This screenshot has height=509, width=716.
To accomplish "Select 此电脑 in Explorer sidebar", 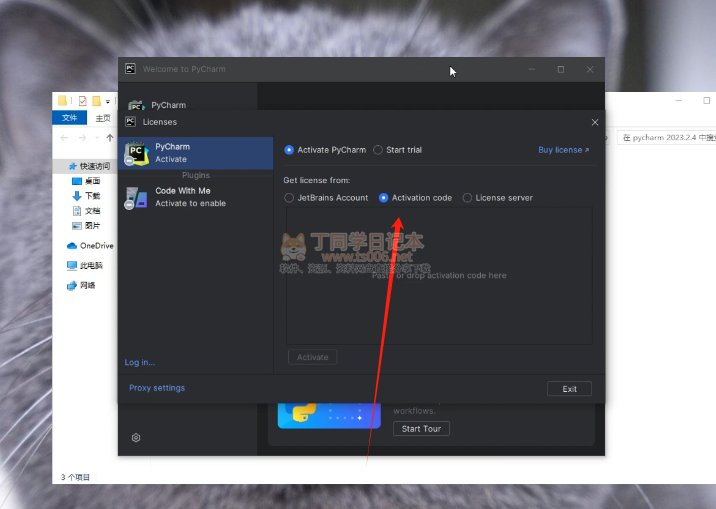I will tap(85, 265).
